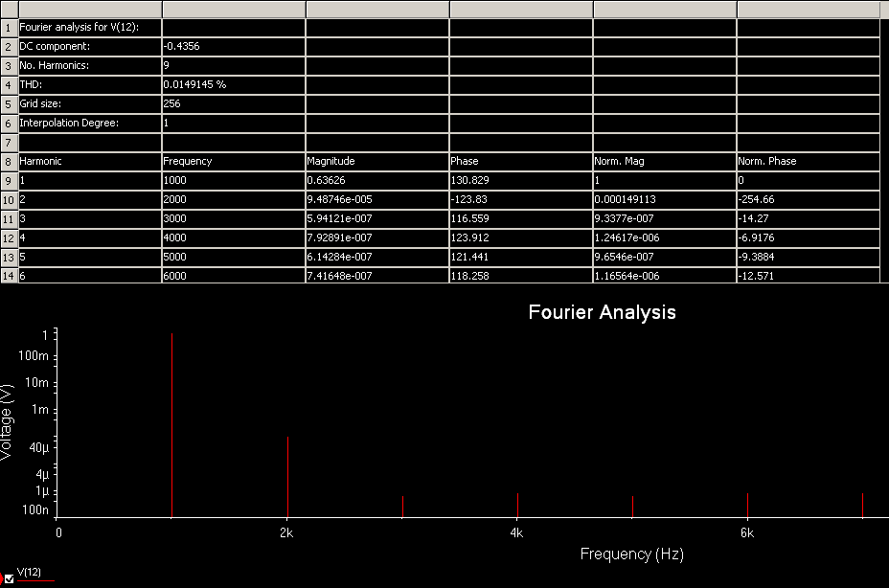Toggle the V(12) trace checkbox

pos(9,579)
